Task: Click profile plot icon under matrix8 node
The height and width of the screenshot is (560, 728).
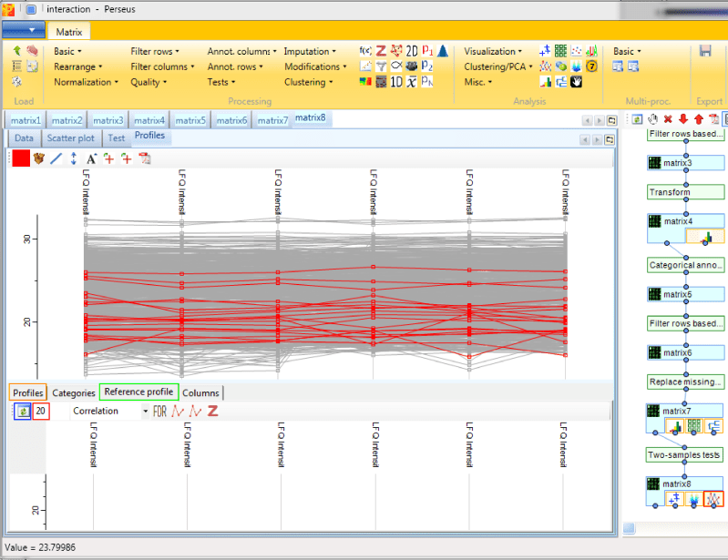Action: coord(713,499)
